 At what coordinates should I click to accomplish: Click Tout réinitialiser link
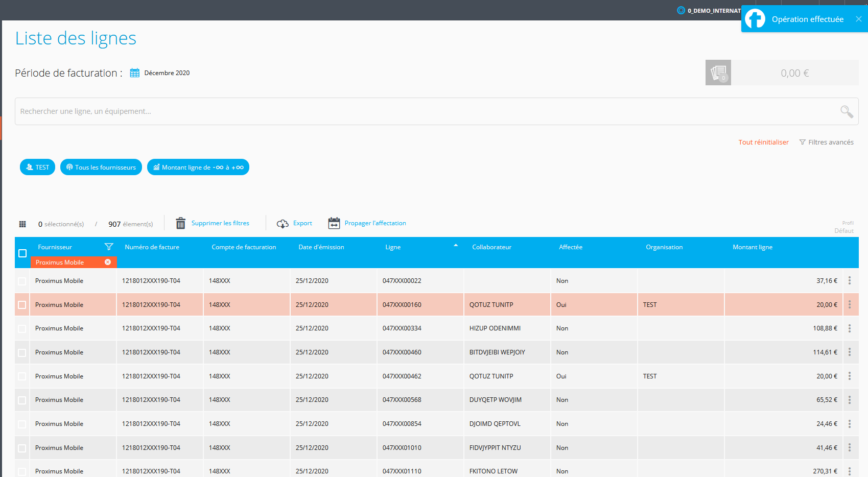tap(763, 142)
